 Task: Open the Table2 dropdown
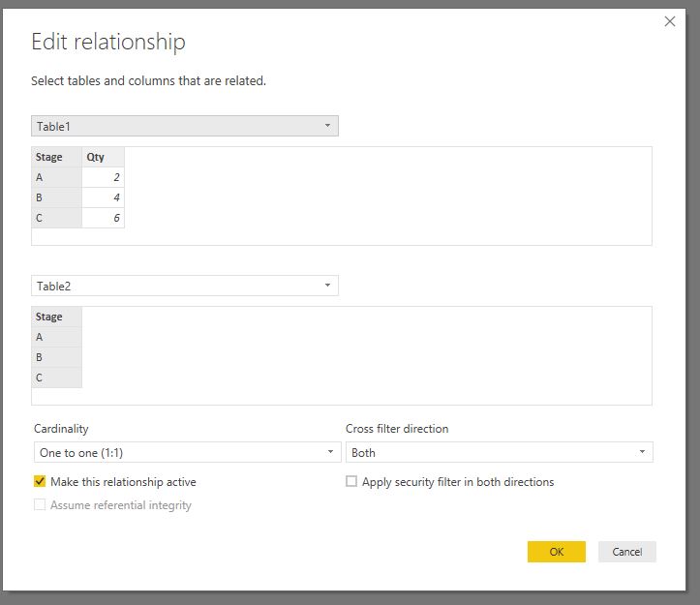coord(184,286)
